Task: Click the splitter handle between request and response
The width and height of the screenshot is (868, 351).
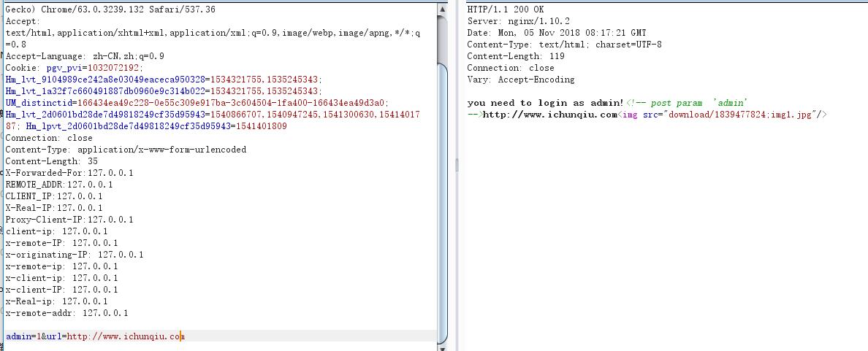Action: tap(457, 166)
